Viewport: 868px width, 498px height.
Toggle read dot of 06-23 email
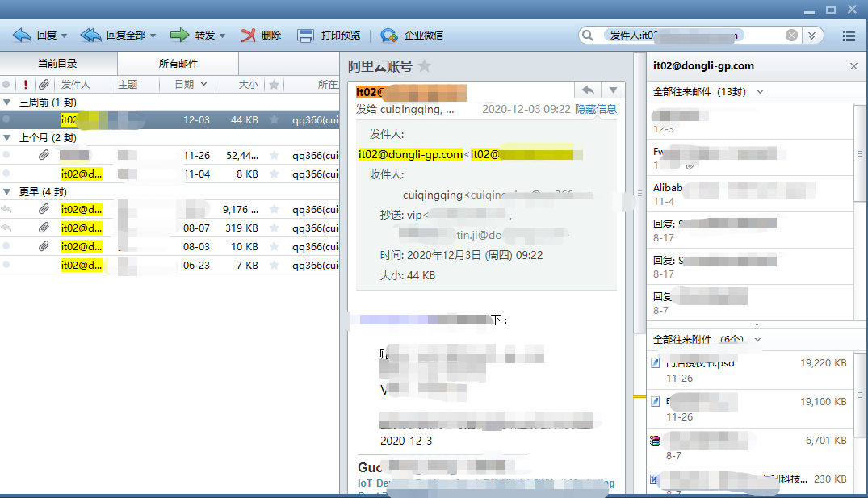tap(6, 265)
